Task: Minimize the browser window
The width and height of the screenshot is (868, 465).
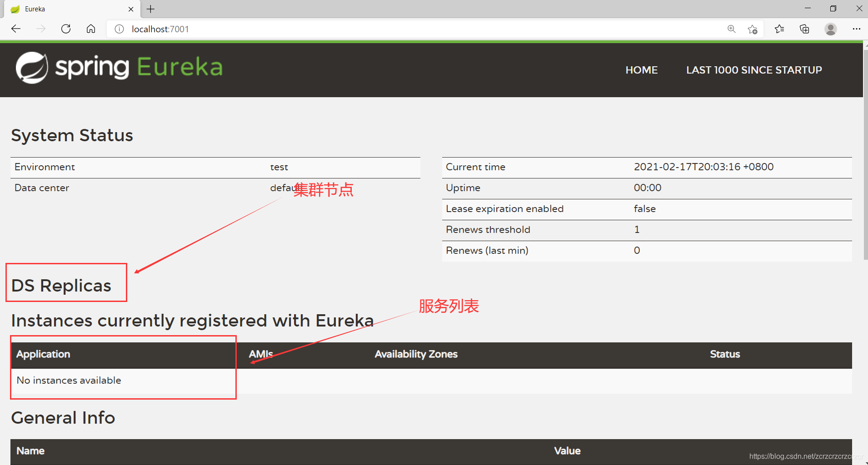Action: (808, 9)
